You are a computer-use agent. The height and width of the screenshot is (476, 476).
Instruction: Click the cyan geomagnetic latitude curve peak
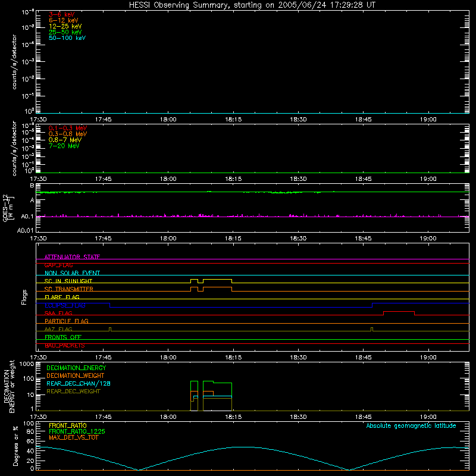pos(243,447)
